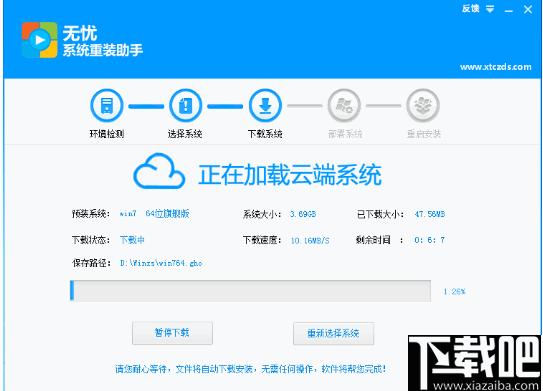Visit the www.xtczds.com website link
This screenshot has width=543, height=391.
click(x=496, y=67)
